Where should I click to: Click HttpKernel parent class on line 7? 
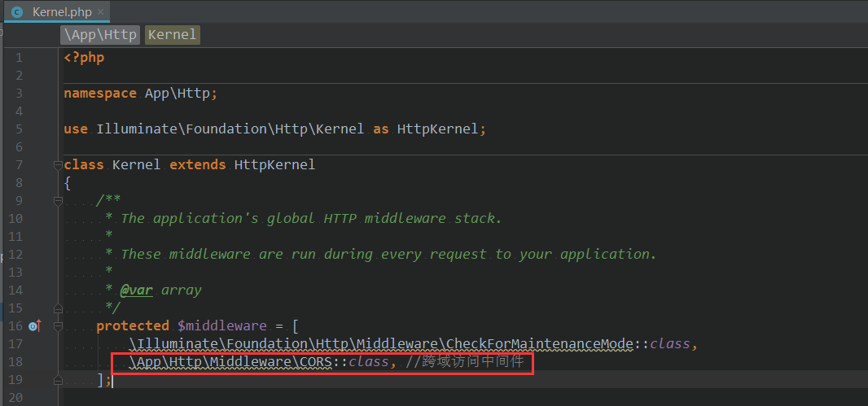[274, 165]
